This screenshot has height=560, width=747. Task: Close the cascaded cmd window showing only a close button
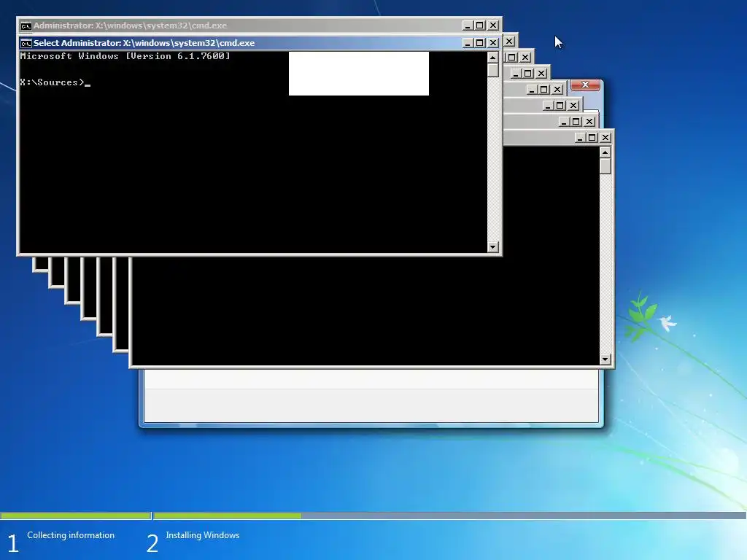509,42
